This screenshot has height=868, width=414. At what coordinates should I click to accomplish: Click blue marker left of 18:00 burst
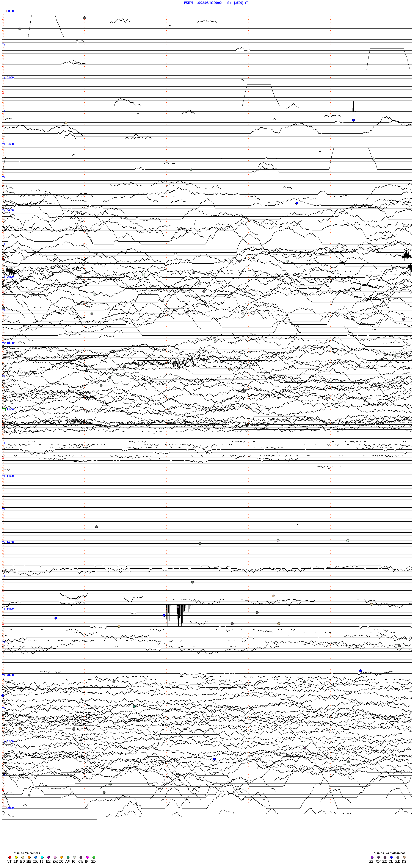tap(164, 615)
